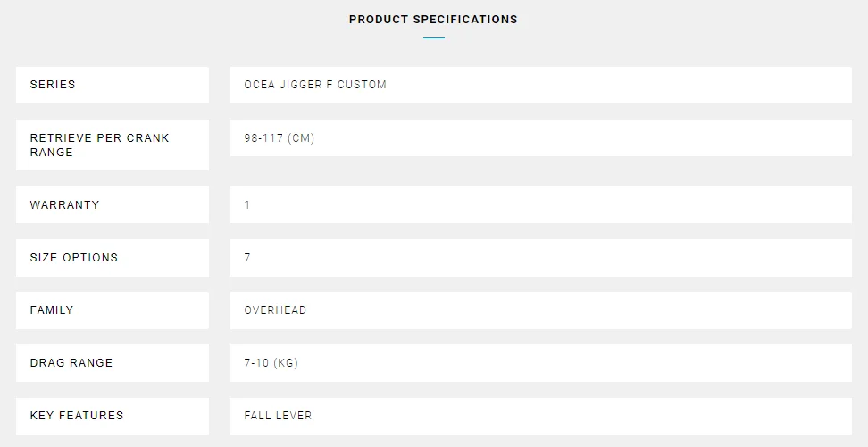
Task: Select the Family label cell
Action: coord(113,310)
